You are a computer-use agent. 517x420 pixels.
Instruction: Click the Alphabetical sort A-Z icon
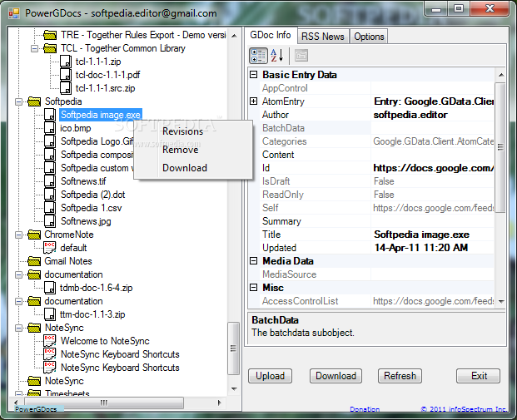point(276,56)
